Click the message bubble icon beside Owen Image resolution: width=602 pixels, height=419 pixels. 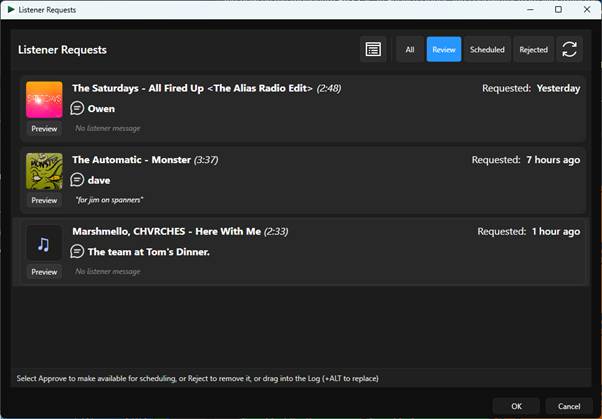point(77,108)
